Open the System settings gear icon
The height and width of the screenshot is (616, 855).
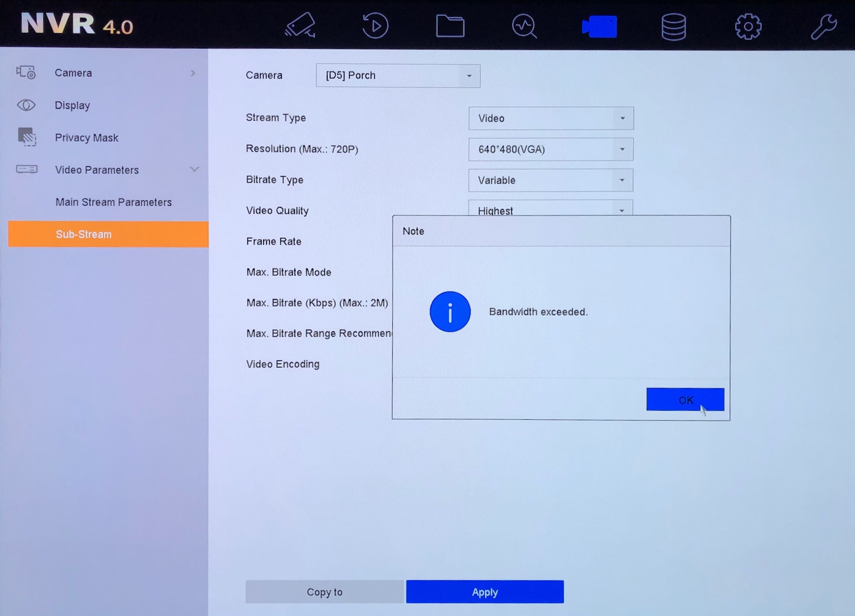pyautogui.click(x=748, y=26)
